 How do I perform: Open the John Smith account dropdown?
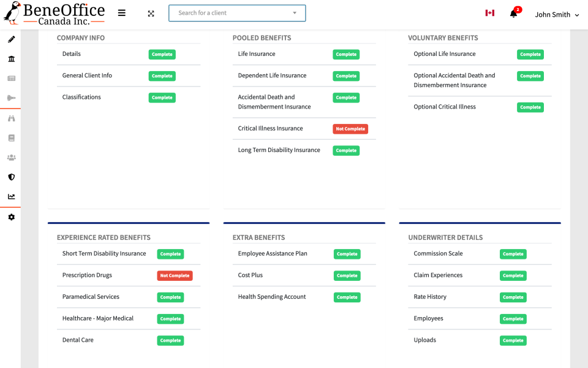pos(556,14)
